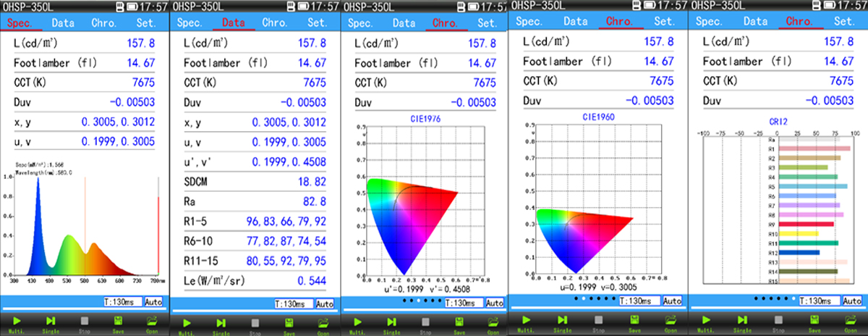The image size is (868, 336).
Task: Click the R9 red bar in the CRI2 chart
Action: coord(807,224)
